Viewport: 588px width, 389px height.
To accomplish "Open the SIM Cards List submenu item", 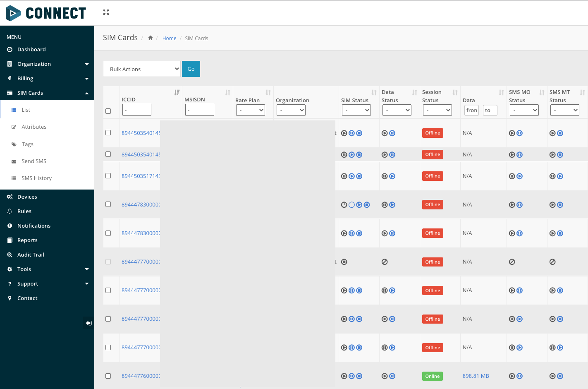I will 47,110.
